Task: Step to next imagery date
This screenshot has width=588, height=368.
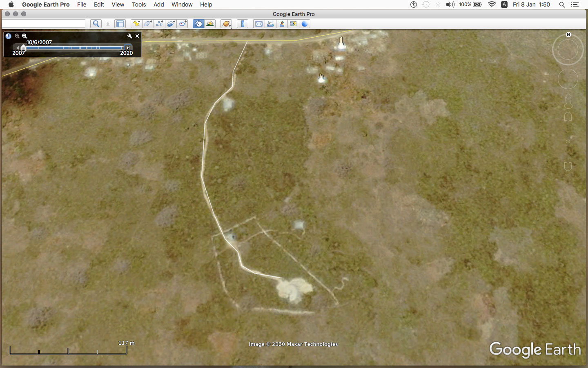Action: coord(128,48)
